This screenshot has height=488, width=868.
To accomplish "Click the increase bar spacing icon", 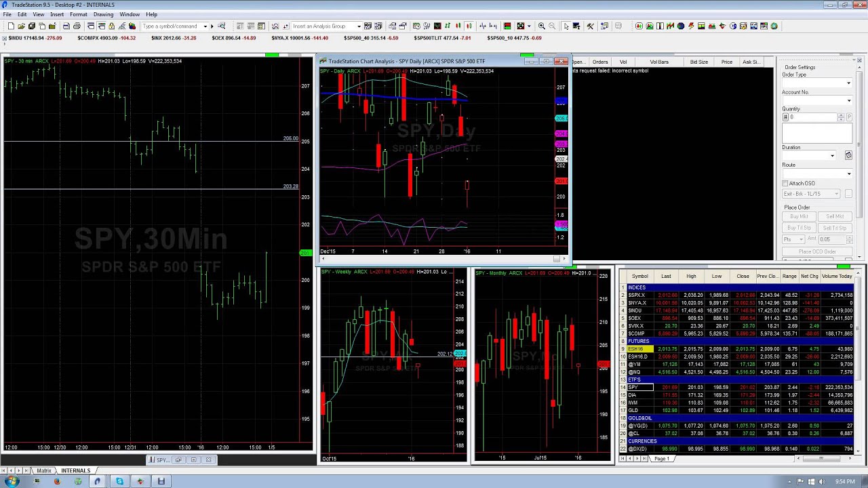I will 493,26.
